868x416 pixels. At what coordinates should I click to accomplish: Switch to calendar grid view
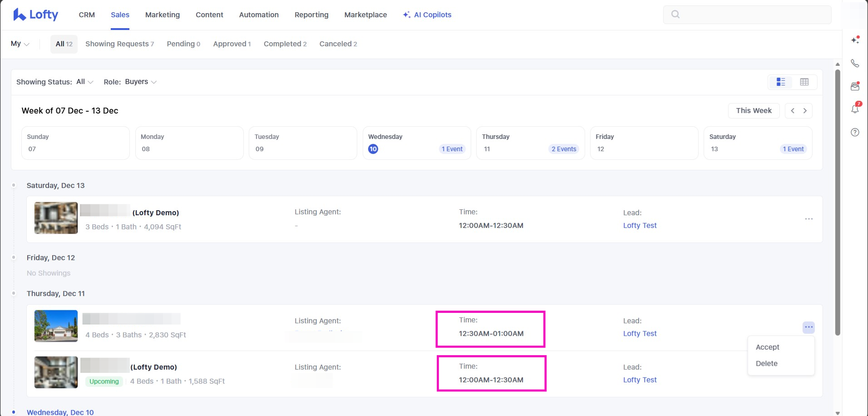804,82
